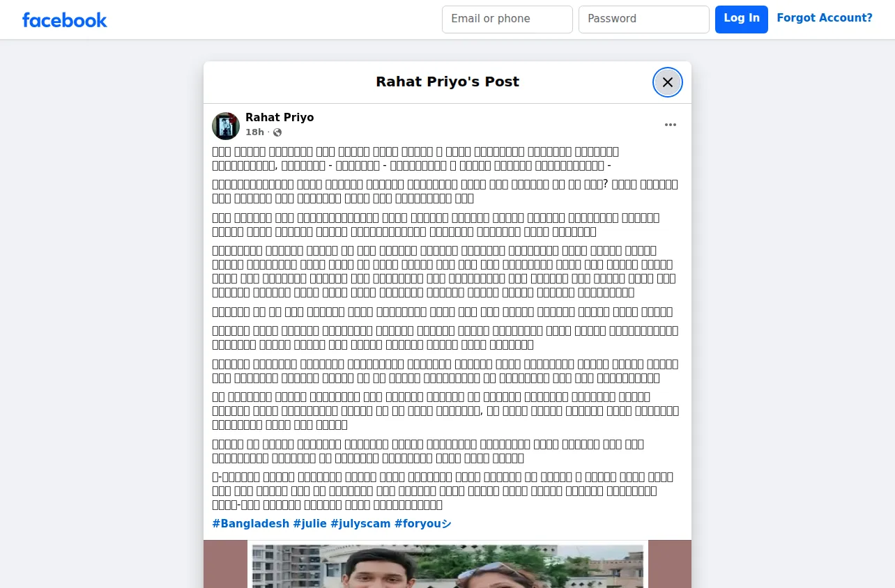The image size is (895, 588).
Task: Click the facebook logo
Action: pyautogui.click(x=65, y=20)
